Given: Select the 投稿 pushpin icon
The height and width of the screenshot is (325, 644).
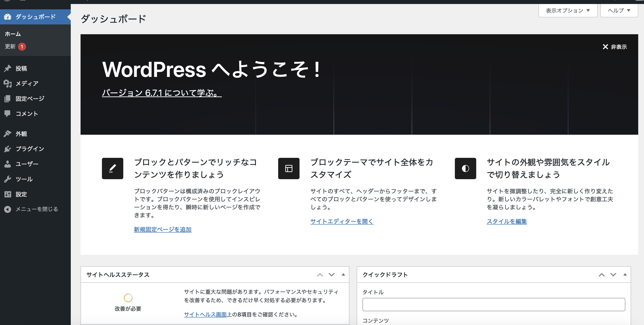Looking at the screenshot, I should [8, 68].
